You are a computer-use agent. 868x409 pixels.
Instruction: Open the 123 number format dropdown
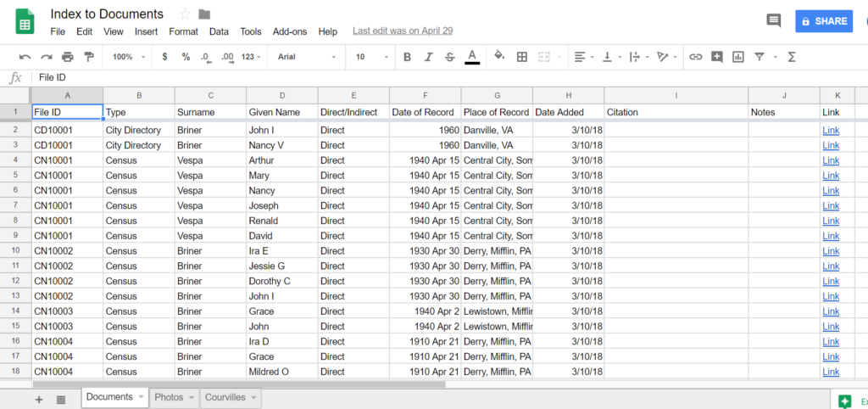pyautogui.click(x=251, y=57)
